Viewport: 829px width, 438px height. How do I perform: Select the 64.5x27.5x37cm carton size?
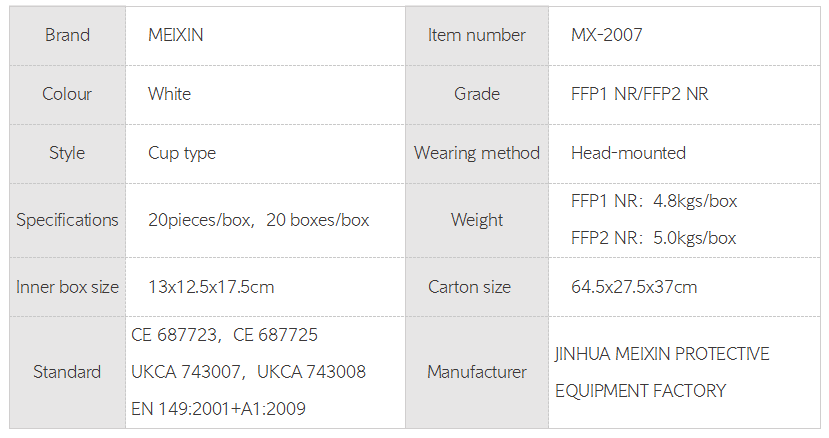(x=634, y=287)
